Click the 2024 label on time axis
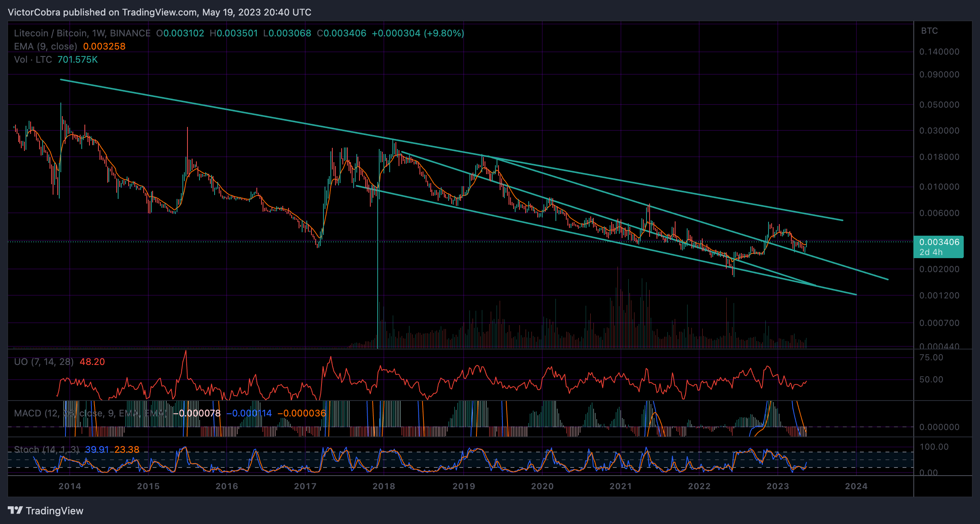The image size is (980, 524). (856, 486)
